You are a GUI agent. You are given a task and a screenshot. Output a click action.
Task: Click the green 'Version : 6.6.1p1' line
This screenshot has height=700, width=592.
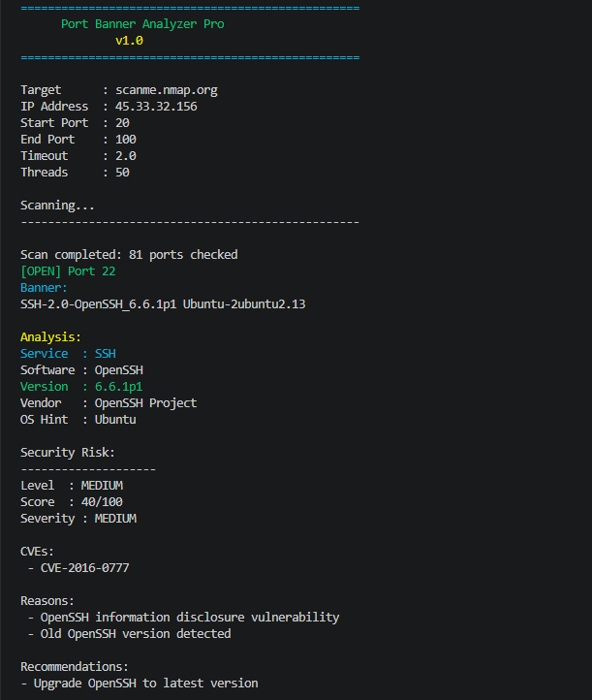point(81,387)
